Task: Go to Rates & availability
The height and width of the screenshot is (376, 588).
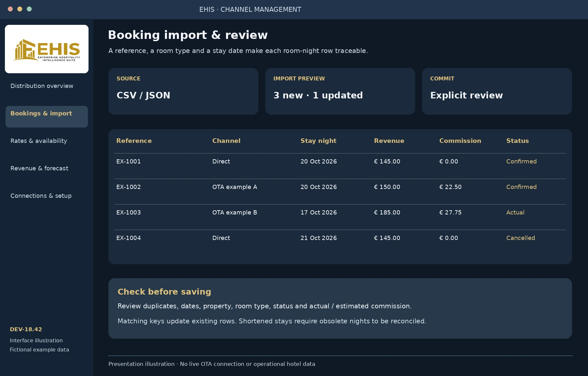Action: pyautogui.click(x=39, y=141)
